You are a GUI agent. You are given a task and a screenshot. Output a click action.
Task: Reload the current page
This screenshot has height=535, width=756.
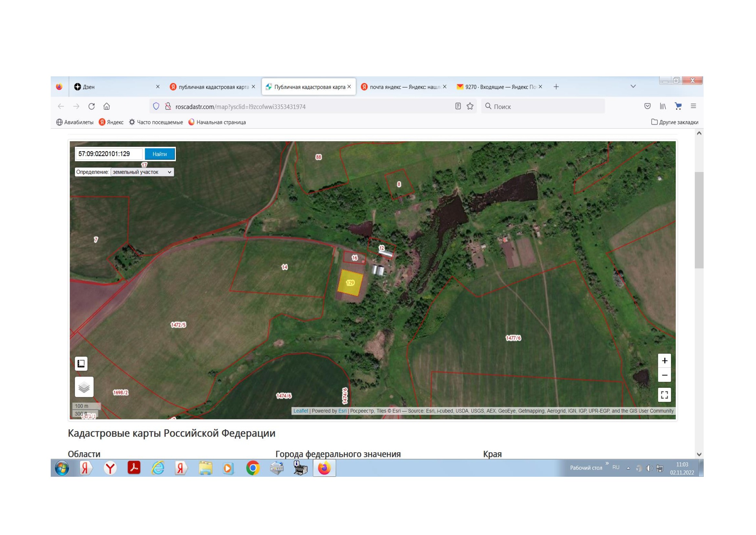click(x=91, y=106)
